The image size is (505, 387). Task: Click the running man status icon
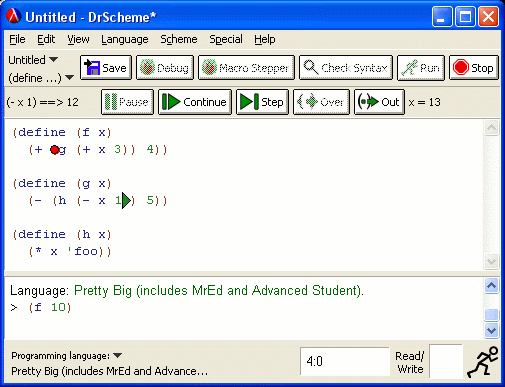pyautogui.click(x=482, y=362)
